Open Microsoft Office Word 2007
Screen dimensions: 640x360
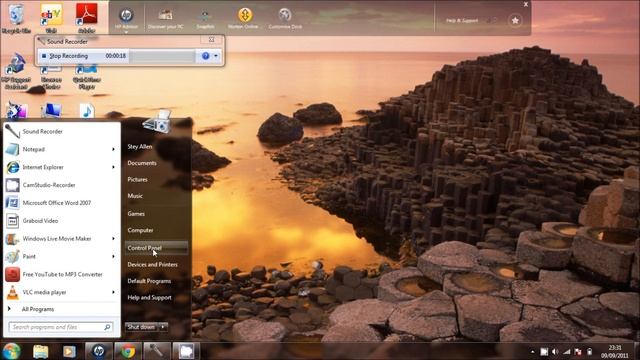[x=62, y=203]
